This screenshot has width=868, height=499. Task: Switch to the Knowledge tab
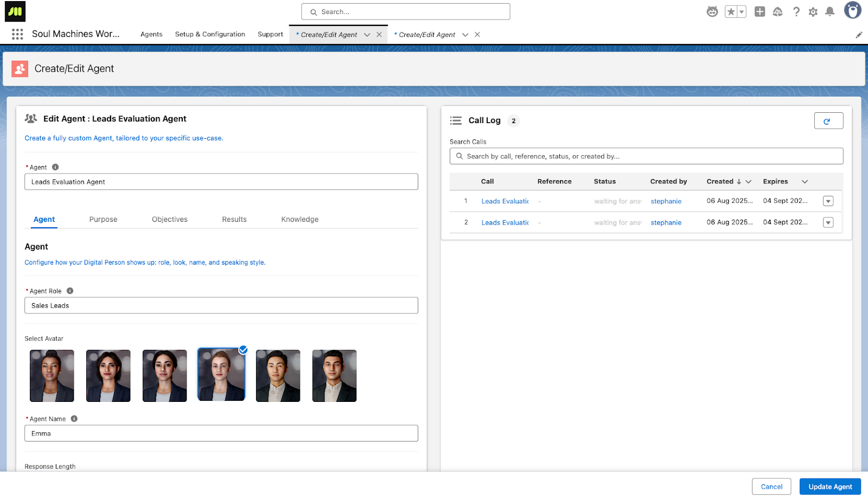click(300, 219)
